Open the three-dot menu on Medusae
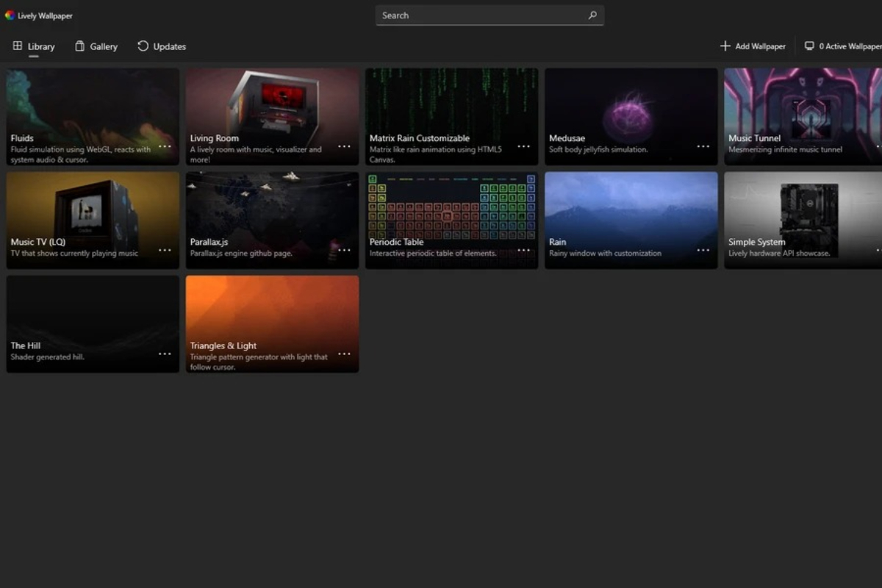 [x=703, y=146]
